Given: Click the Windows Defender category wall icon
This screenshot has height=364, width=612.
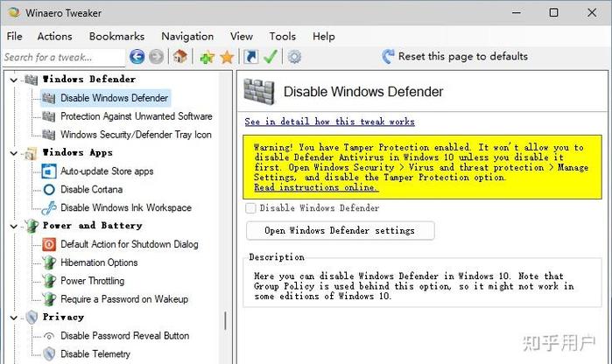Looking at the screenshot, I should click(x=32, y=80).
